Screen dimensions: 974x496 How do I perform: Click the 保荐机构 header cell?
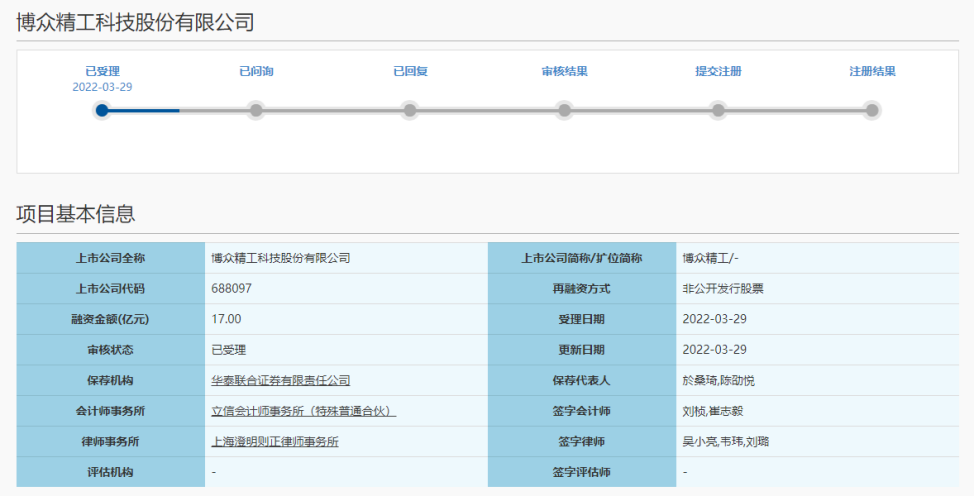click(x=111, y=380)
